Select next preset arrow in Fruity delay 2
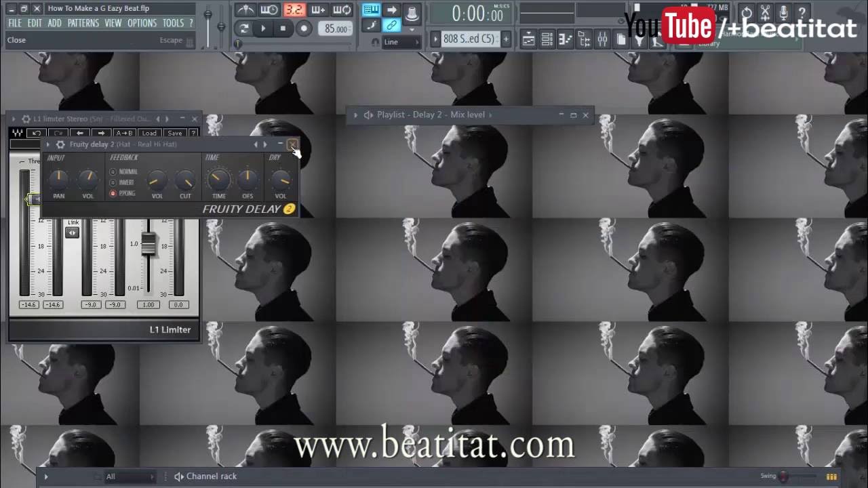868x488 pixels. [264, 144]
